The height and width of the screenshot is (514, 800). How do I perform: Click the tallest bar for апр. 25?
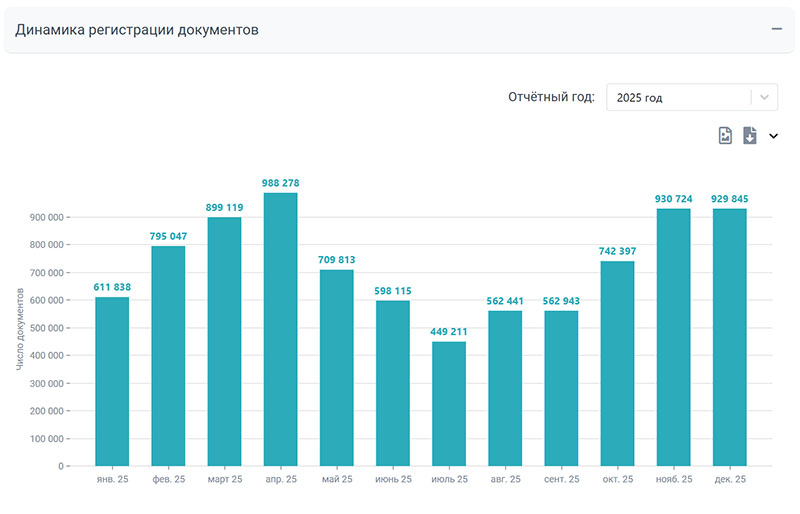280,329
